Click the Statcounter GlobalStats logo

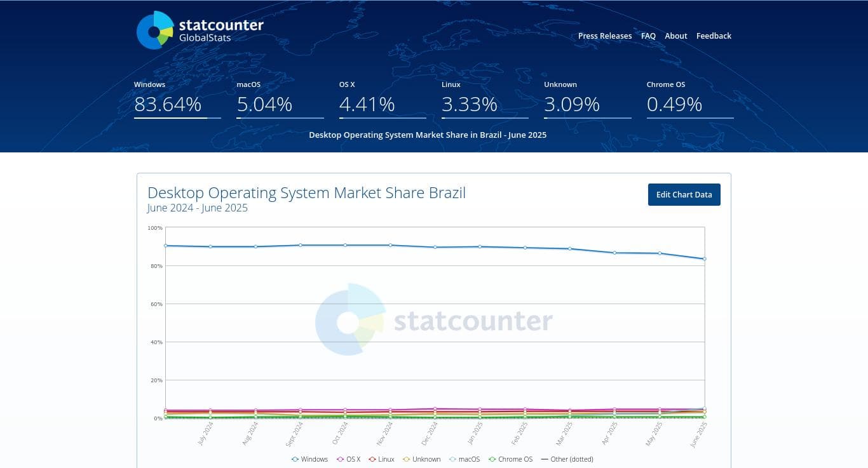click(x=200, y=30)
